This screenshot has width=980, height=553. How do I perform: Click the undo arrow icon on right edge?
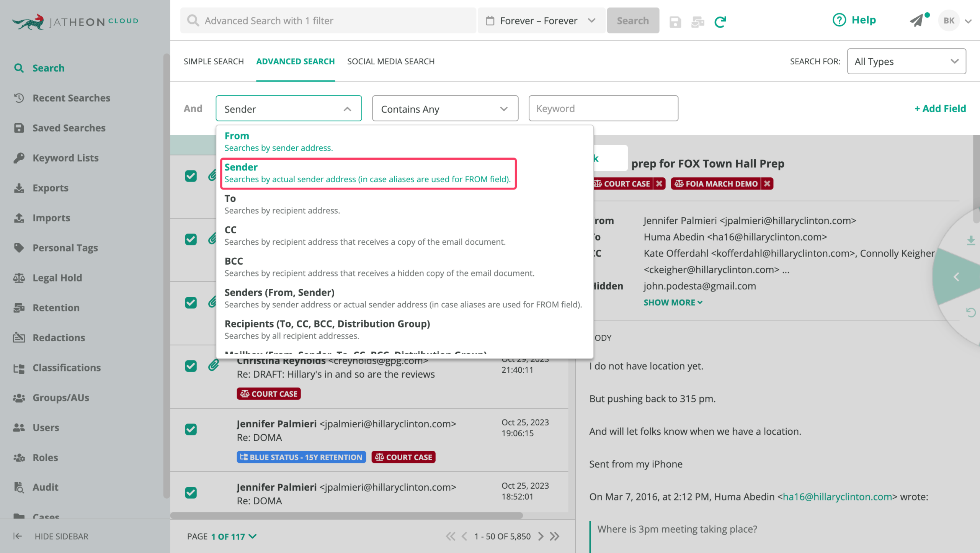tap(971, 312)
